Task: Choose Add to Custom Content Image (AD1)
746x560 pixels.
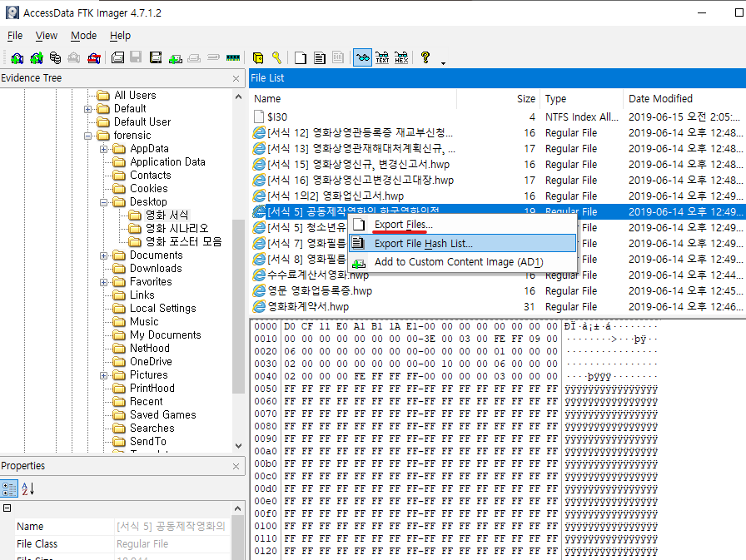Action: (462, 262)
